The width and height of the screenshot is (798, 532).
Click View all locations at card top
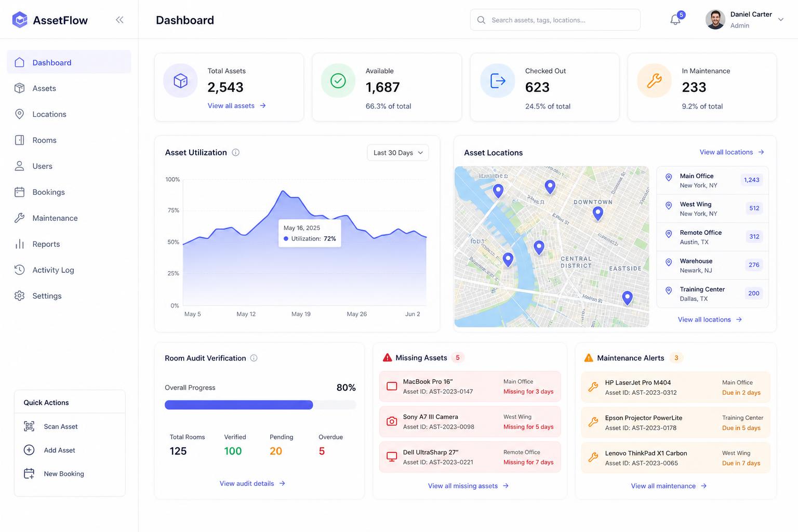[x=732, y=152]
